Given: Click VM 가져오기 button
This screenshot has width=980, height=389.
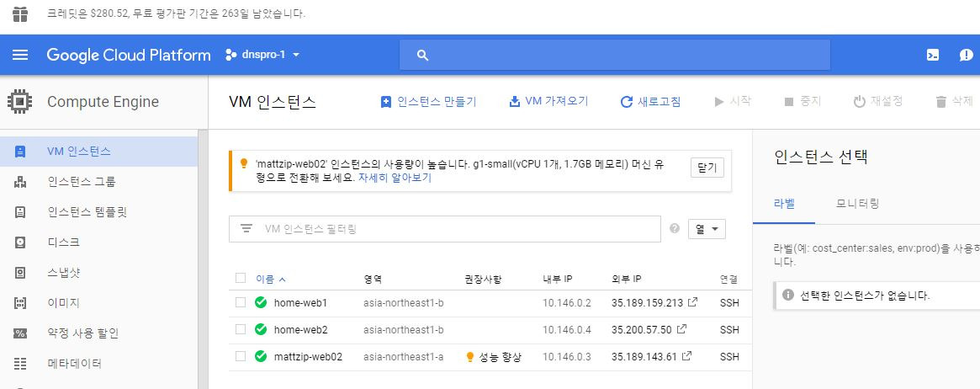Looking at the screenshot, I should click(548, 101).
